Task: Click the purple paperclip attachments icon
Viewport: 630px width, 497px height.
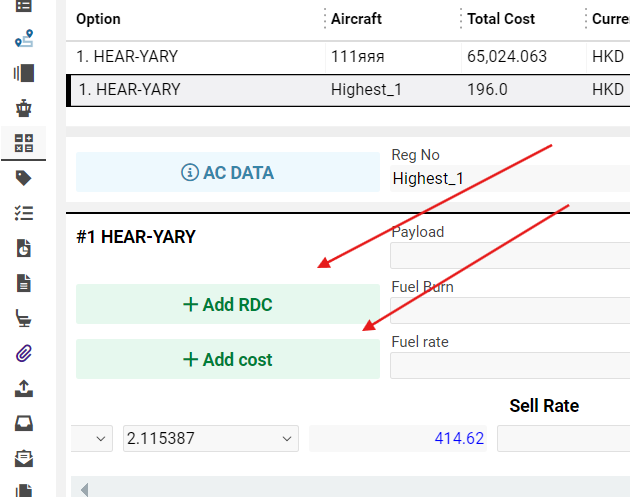Action: point(24,352)
